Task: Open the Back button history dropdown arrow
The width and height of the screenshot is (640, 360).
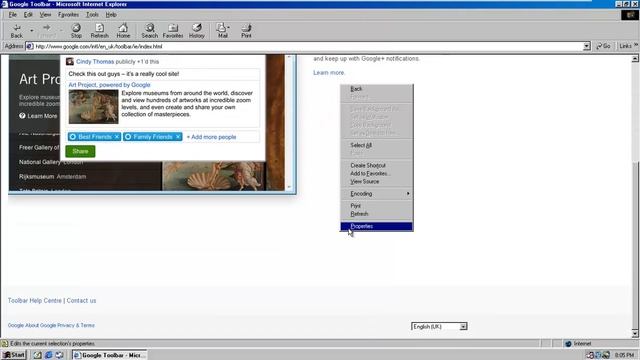Action: pyautogui.click(x=31, y=31)
